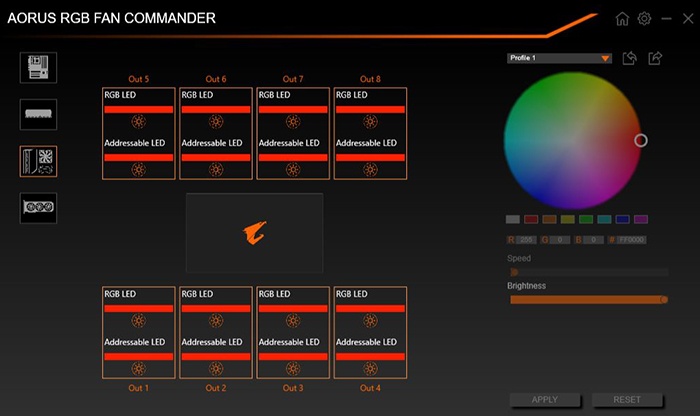Click the AORUS eagle logo center panel
The width and height of the screenshot is (700, 416).
[x=254, y=233]
